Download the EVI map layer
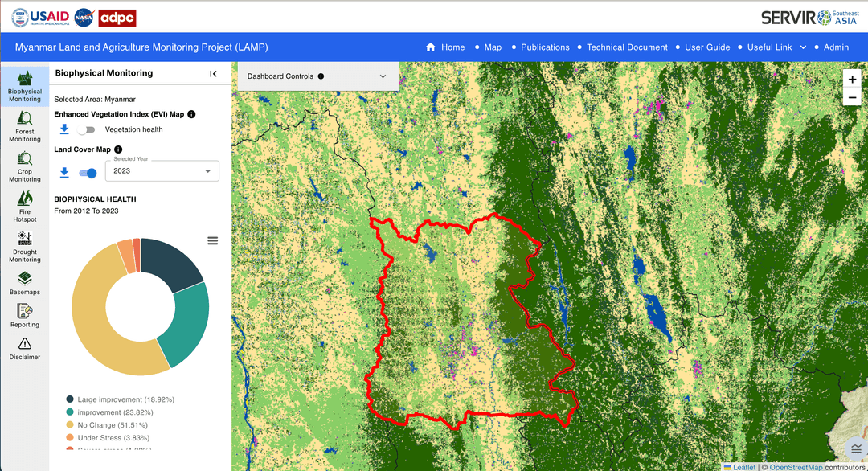 [64, 129]
